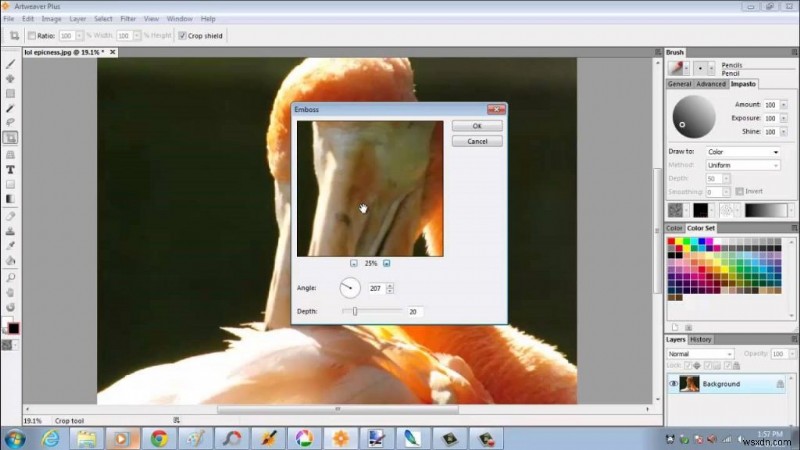Image resolution: width=800 pixels, height=450 pixels.
Task: Open the brush category picker dropdown
Action: pos(686,68)
